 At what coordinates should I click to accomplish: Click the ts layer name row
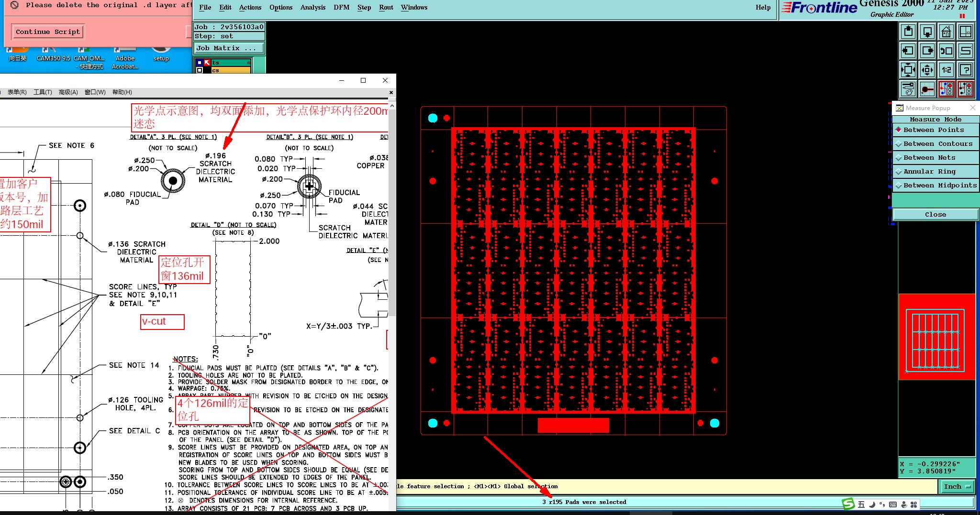tap(231, 63)
